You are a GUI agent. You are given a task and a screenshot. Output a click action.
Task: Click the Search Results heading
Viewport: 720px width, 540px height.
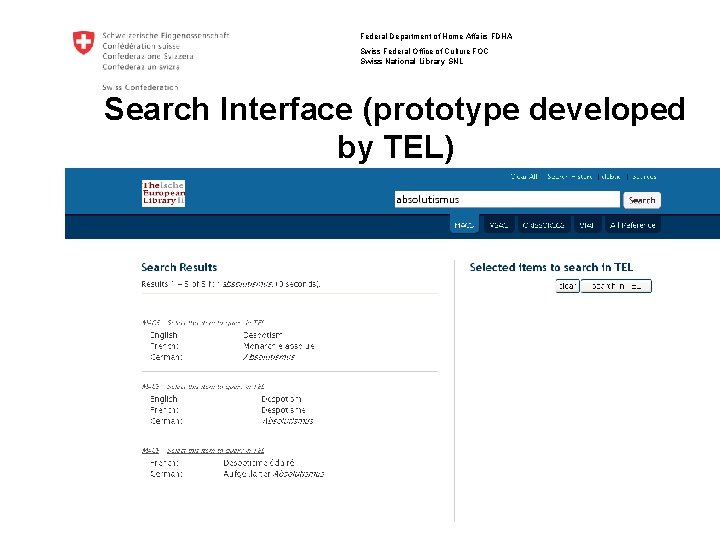(x=179, y=267)
